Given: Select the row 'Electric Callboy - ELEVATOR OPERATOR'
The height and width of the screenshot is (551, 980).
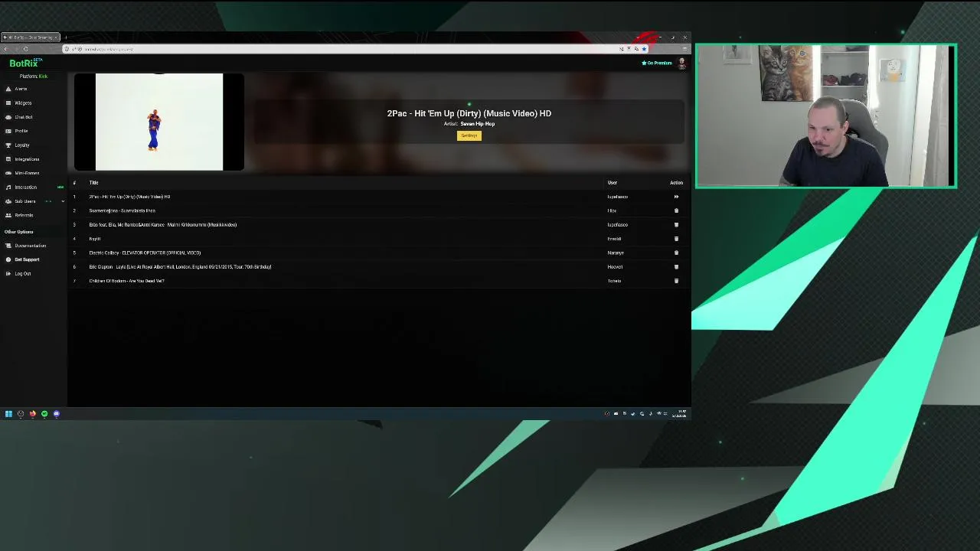Looking at the screenshot, I should tap(379, 253).
